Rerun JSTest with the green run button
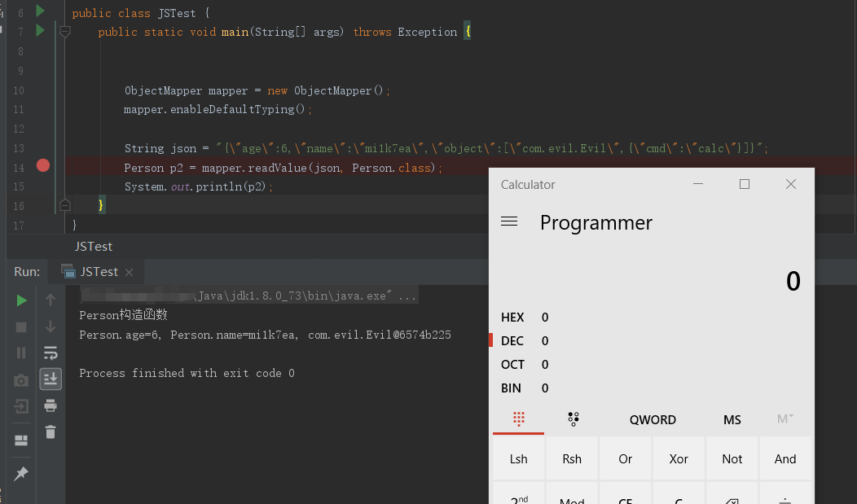The height and width of the screenshot is (504, 857). pos(22,300)
